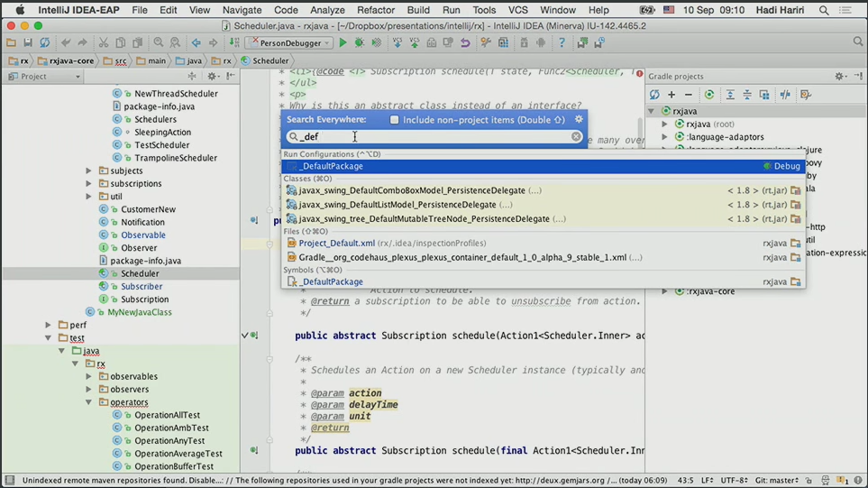Open the Refactor menu
Viewport: 868px width, 488px height.
(375, 10)
